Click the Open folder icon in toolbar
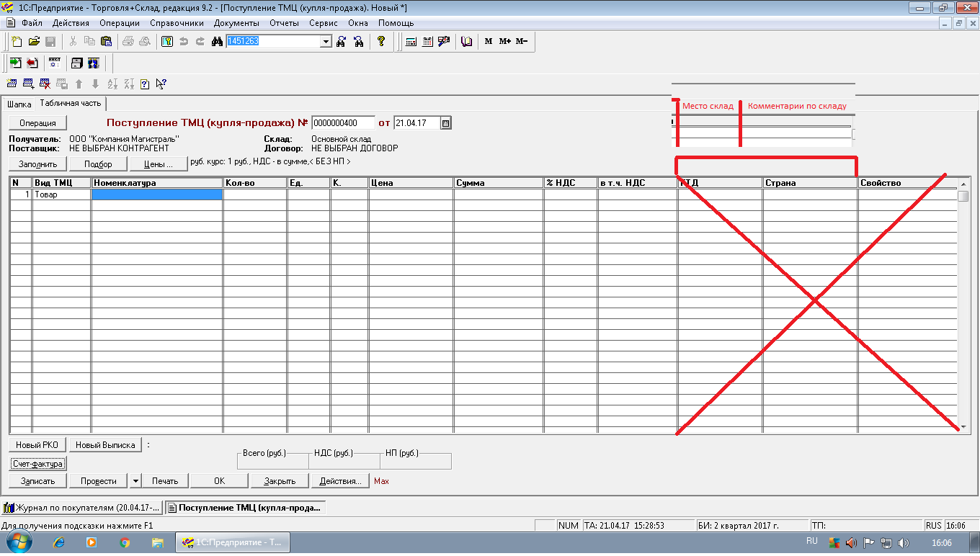The width and height of the screenshot is (980, 556). coord(34,42)
